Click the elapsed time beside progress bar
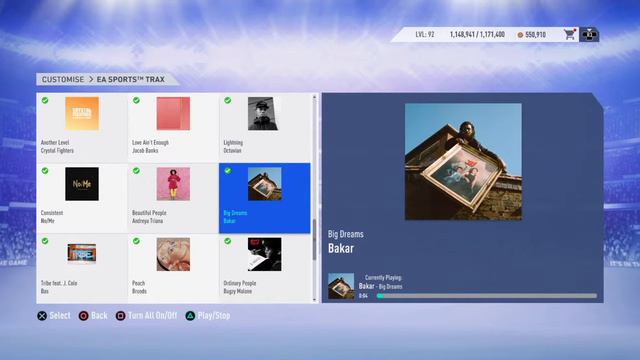The image size is (640, 360). pyautogui.click(x=363, y=296)
